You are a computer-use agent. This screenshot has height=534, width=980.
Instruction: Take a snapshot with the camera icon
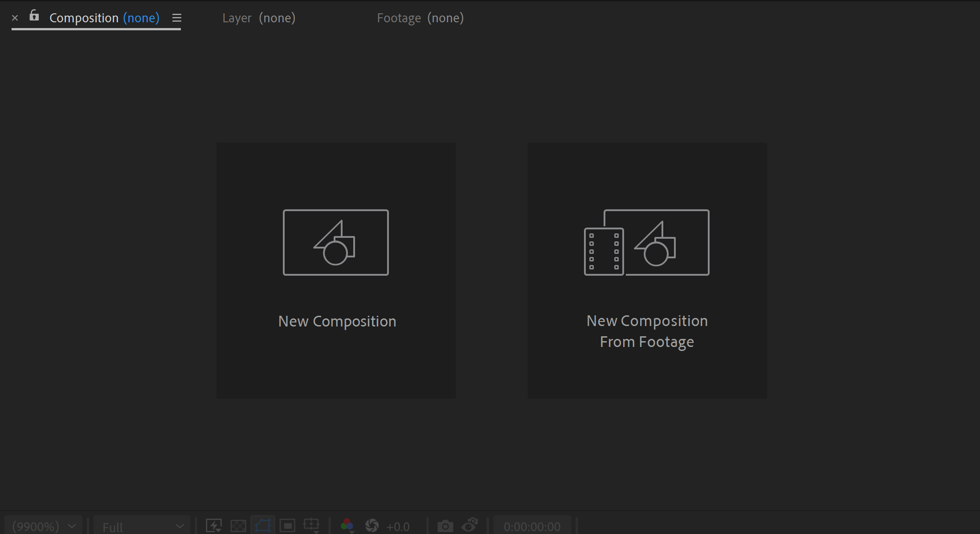pyautogui.click(x=445, y=526)
